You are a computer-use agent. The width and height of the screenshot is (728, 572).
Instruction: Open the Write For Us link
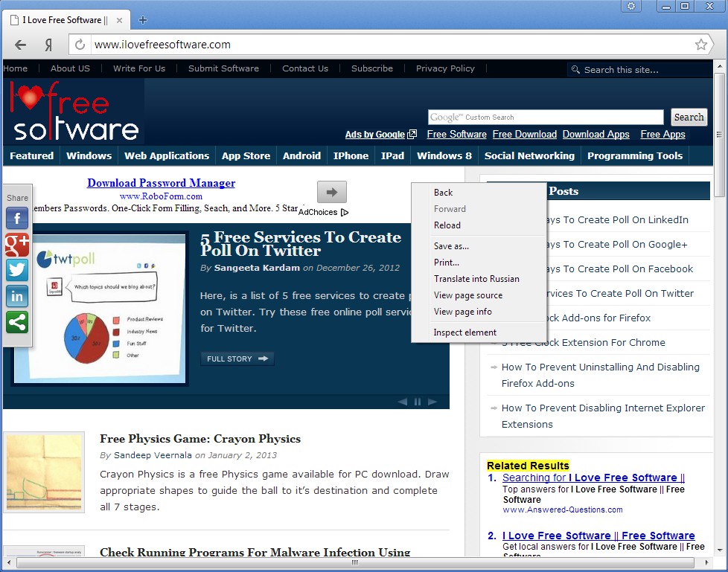click(139, 68)
